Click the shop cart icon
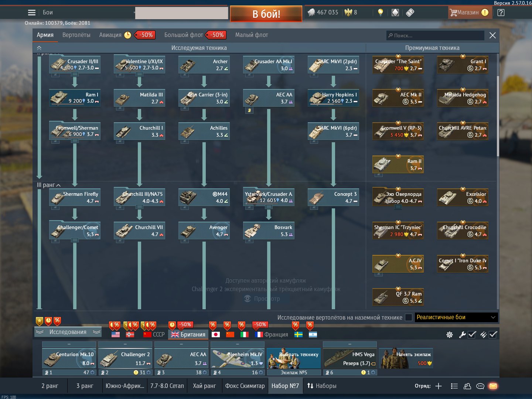The height and width of the screenshot is (399, 532). click(453, 13)
